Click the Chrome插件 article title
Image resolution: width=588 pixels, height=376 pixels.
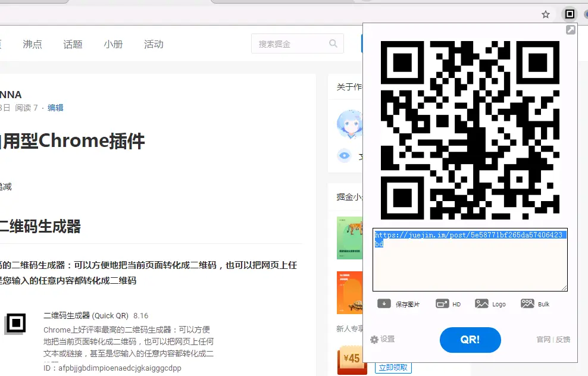[73, 142]
